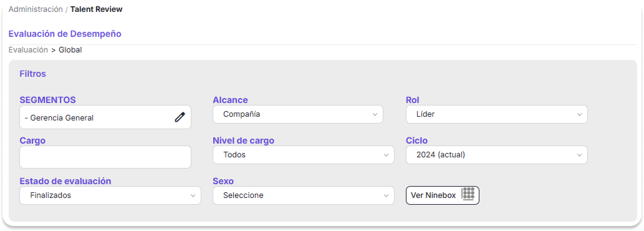Expand the Nivel de cargo dropdown
The width and height of the screenshot is (644, 231).
click(x=303, y=155)
